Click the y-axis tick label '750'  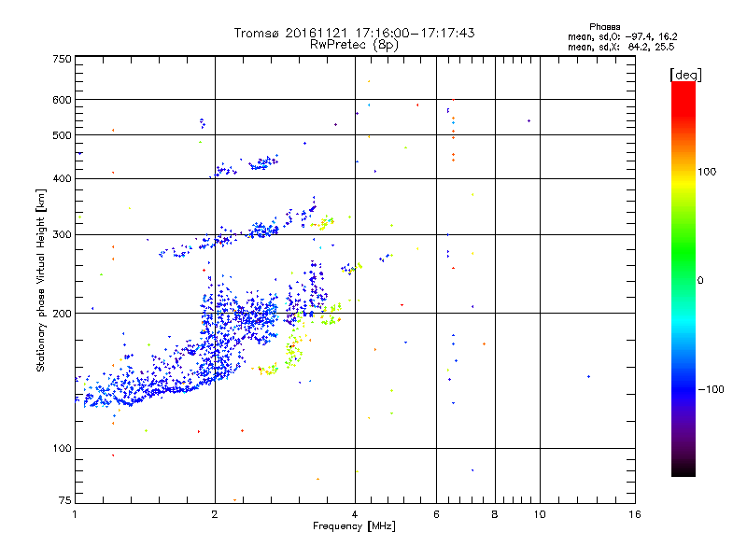tap(62, 59)
